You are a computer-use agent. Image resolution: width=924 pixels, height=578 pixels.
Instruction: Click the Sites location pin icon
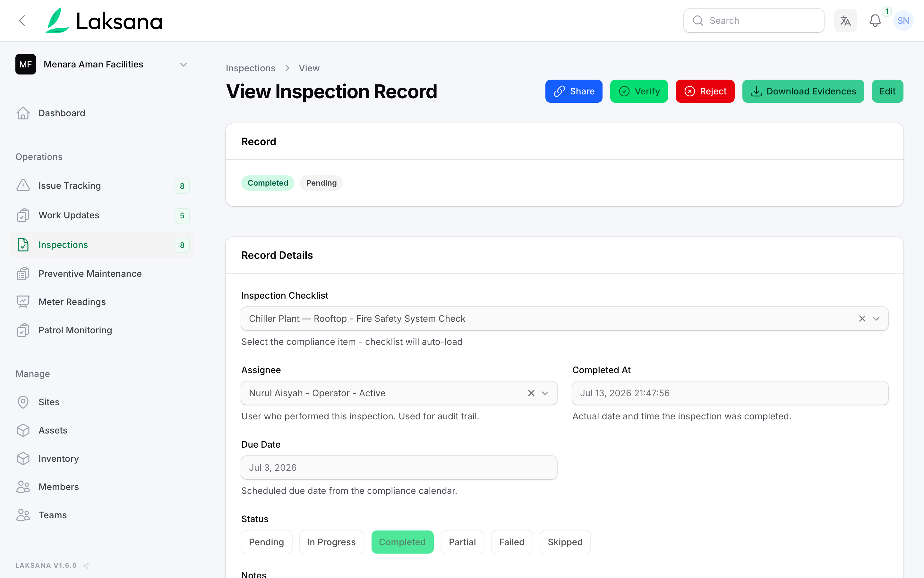coord(23,402)
